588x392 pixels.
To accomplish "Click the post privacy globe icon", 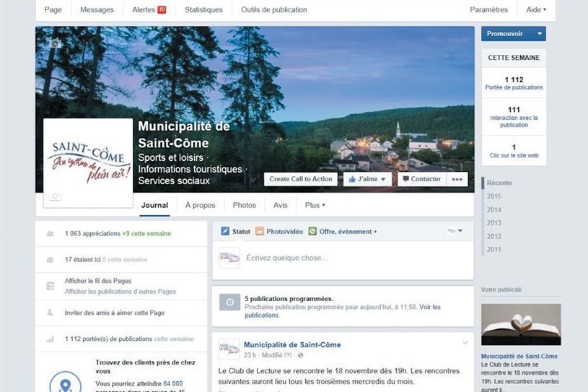I will (300, 355).
